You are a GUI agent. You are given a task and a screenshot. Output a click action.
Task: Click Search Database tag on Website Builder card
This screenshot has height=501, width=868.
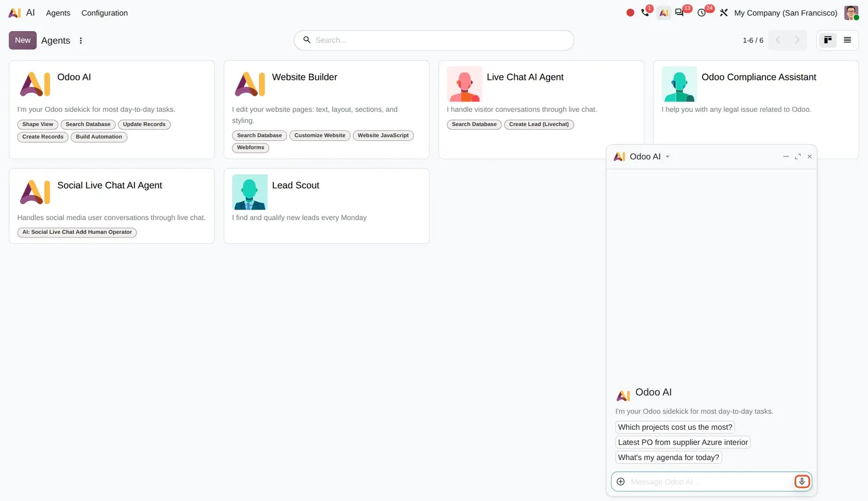(x=259, y=135)
